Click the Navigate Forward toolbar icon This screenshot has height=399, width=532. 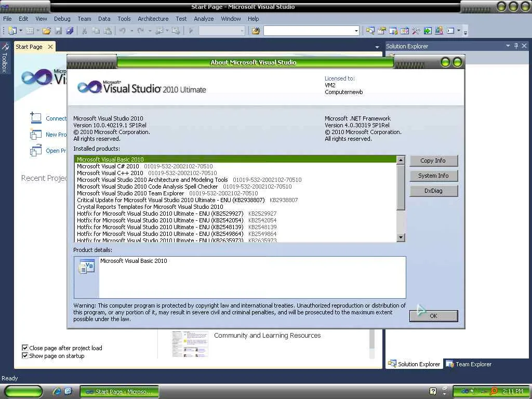[176, 31]
